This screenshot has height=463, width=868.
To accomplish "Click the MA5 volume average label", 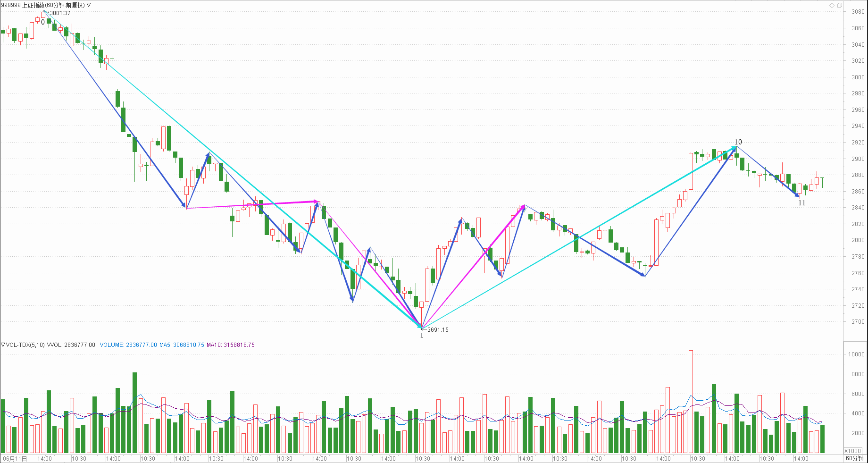I will click(x=182, y=345).
